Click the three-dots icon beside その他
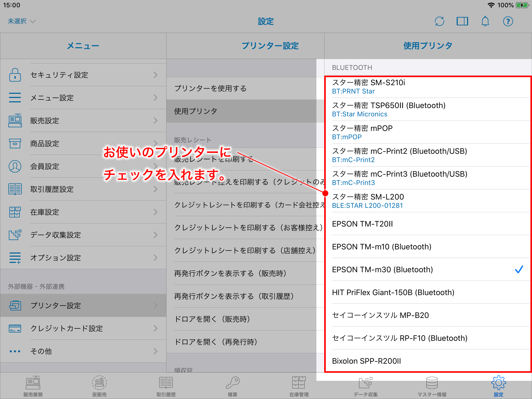This screenshot has width=532, height=399. coord(15,351)
